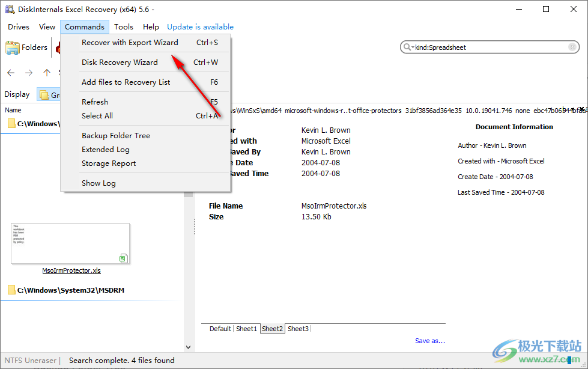Go up one folder level
Viewport: 588px width, 369px height.
point(46,73)
